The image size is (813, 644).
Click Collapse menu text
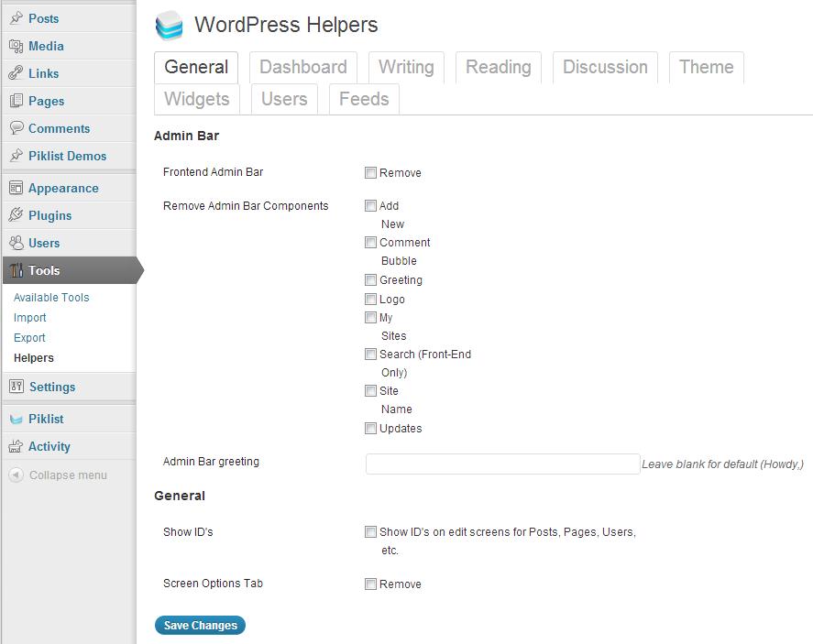click(x=68, y=475)
